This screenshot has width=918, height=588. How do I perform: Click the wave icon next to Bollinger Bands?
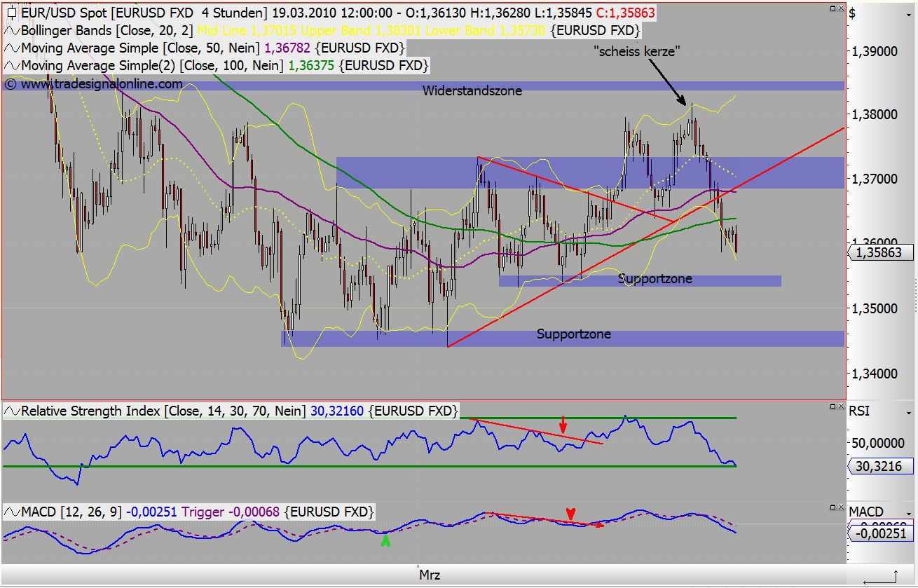click(x=11, y=31)
